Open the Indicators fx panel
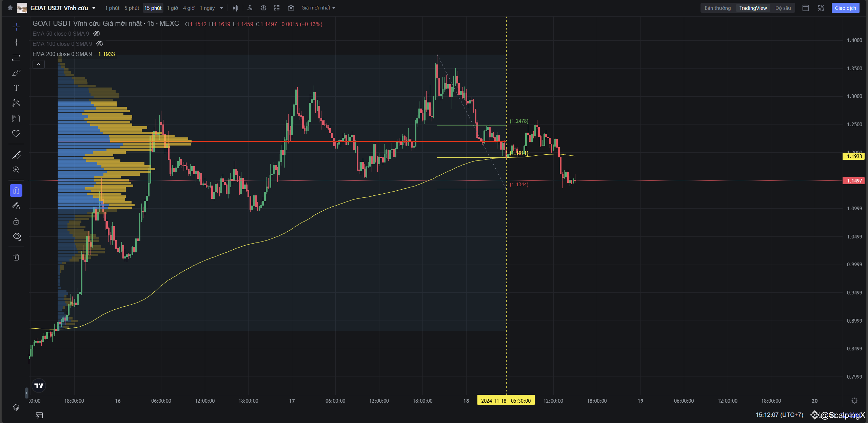Image resolution: width=868 pixels, height=423 pixels. 250,7
